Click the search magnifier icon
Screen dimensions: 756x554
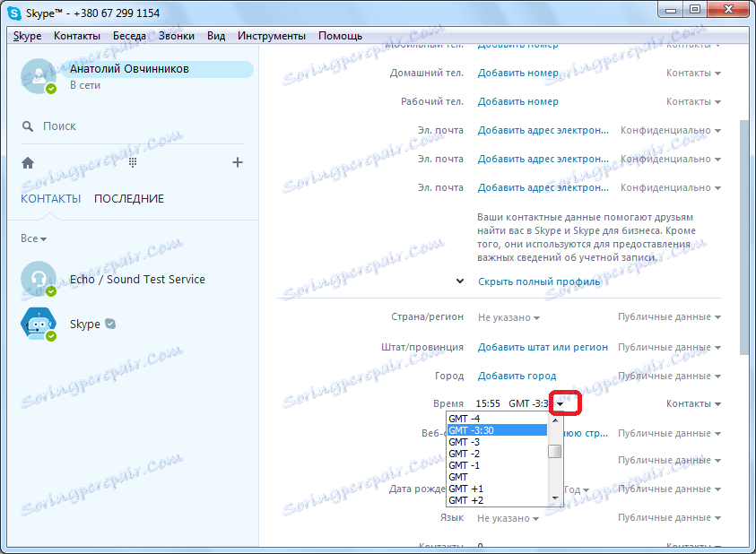point(28,126)
